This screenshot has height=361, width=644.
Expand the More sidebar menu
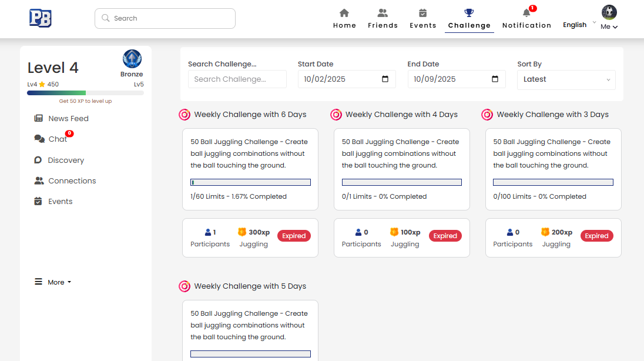coord(53,282)
